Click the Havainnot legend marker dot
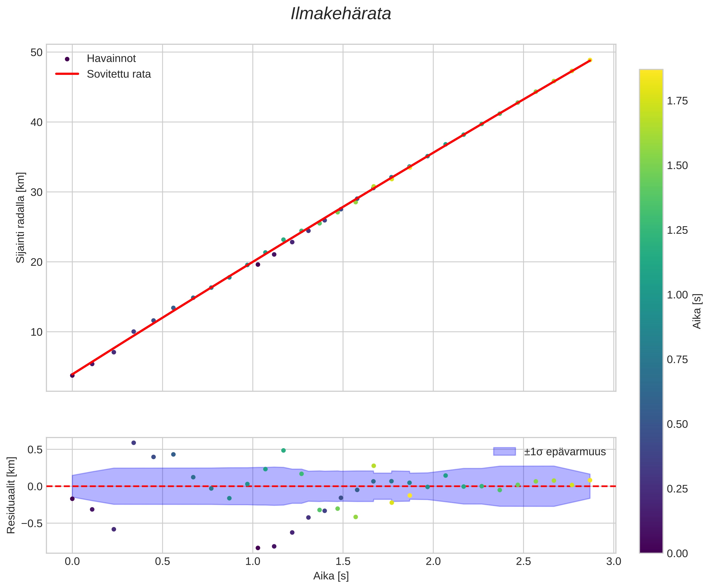Viewport: 709px width, 588px height. coord(67,59)
